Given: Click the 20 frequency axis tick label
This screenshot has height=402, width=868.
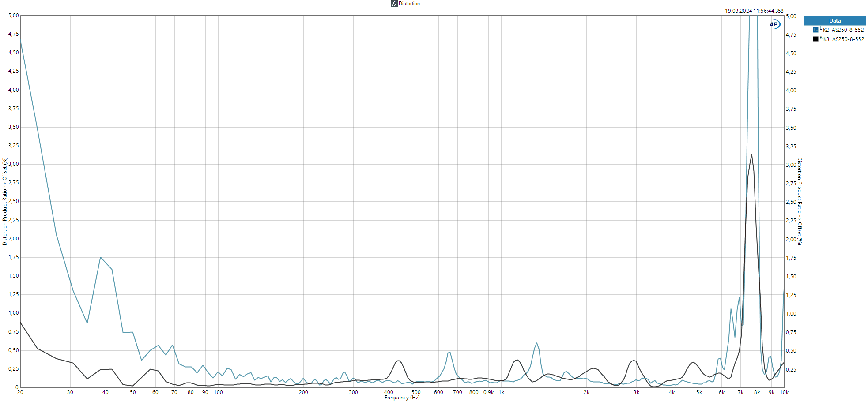Looking at the screenshot, I should pyautogui.click(x=20, y=392).
